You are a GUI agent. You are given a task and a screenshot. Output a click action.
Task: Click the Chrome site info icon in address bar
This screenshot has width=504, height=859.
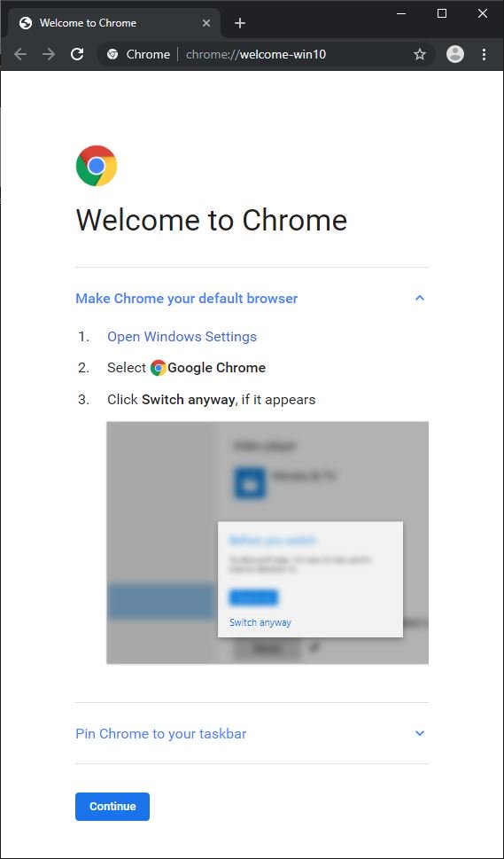coord(112,54)
